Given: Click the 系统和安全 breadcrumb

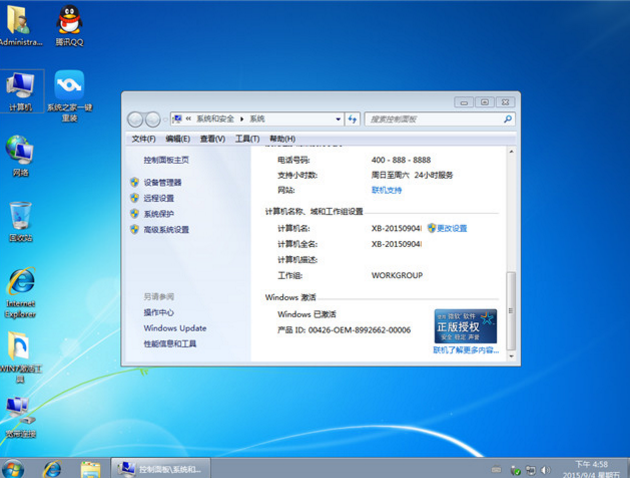Looking at the screenshot, I should [x=215, y=119].
